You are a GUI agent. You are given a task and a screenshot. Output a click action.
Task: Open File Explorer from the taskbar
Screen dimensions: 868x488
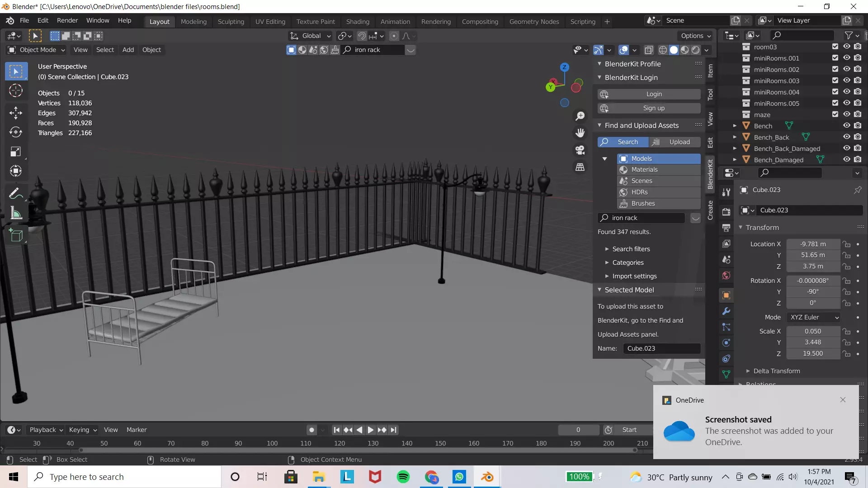tap(319, 477)
